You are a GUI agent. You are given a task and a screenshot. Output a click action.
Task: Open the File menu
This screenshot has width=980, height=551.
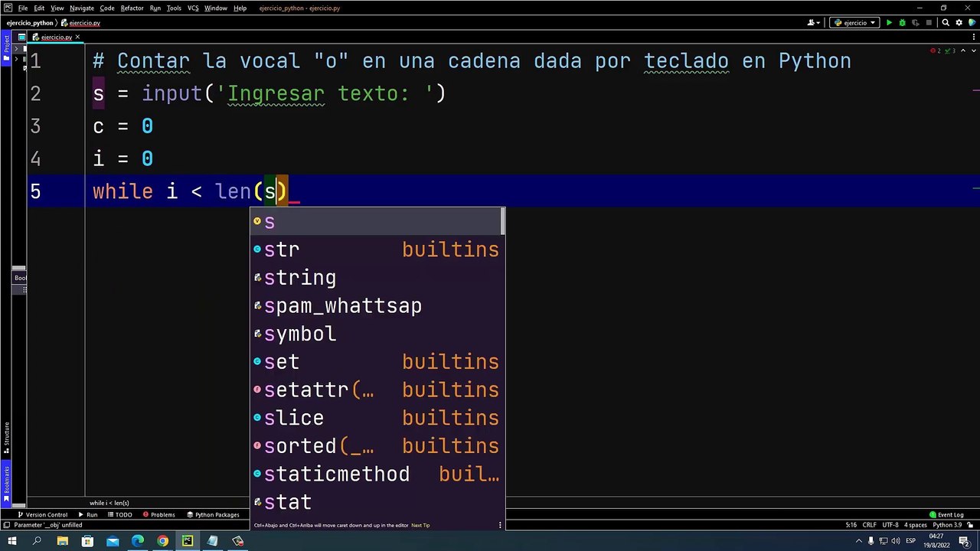coord(23,8)
